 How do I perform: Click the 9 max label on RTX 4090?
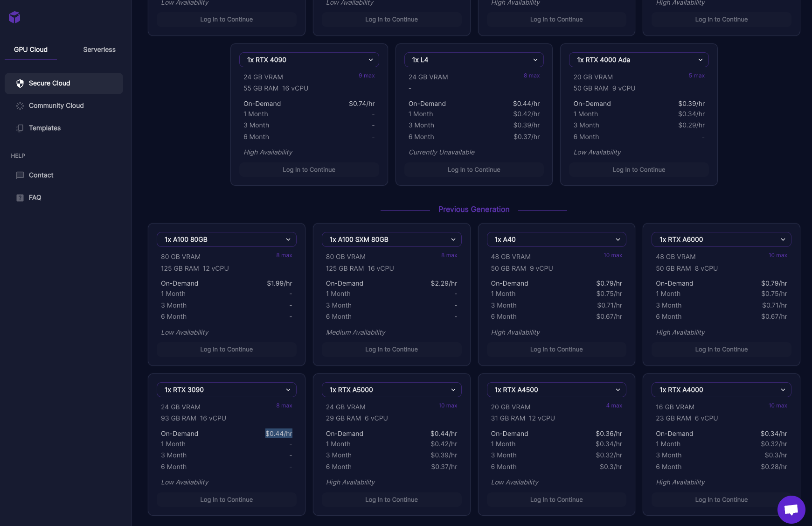[367, 76]
